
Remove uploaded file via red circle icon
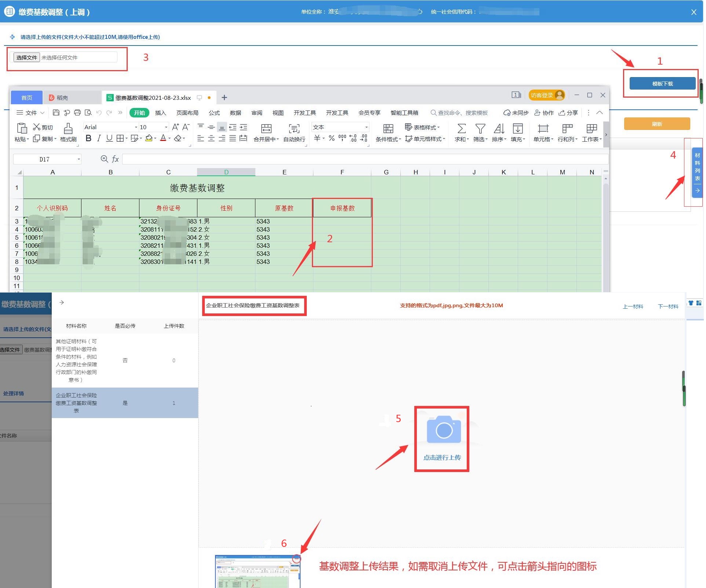click(x=296, y=559)
